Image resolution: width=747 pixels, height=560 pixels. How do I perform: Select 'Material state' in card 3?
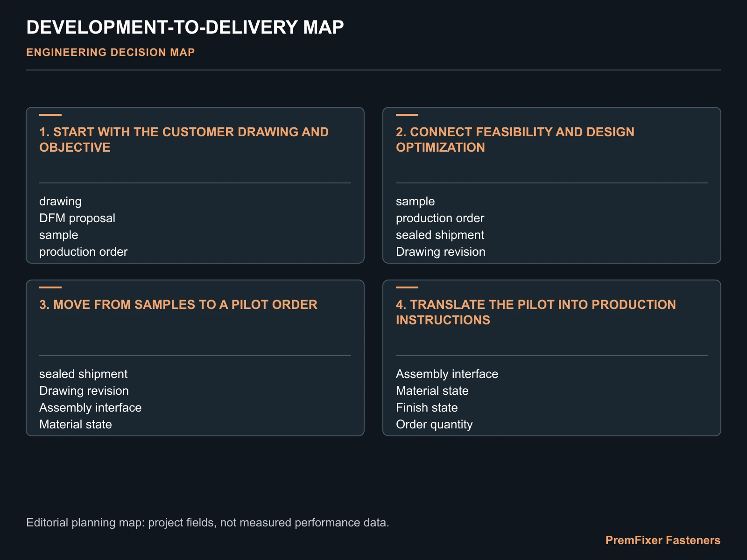click(76, 425)
